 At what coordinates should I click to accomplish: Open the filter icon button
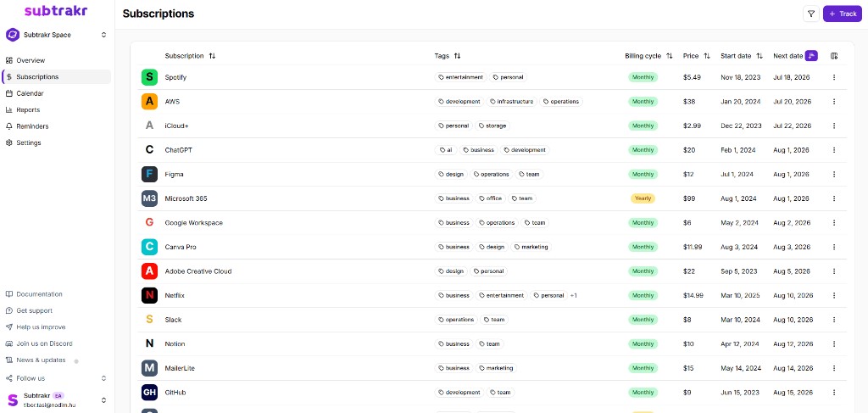(811, 14)
